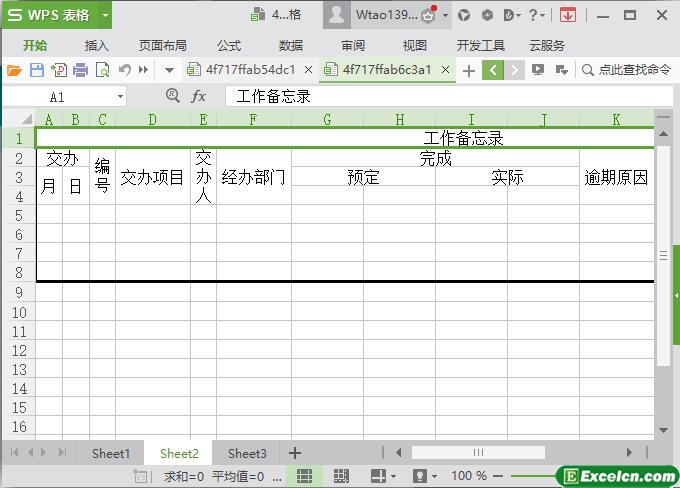Expand the WPS 表格 application menu dropdown

click(104, 15)
